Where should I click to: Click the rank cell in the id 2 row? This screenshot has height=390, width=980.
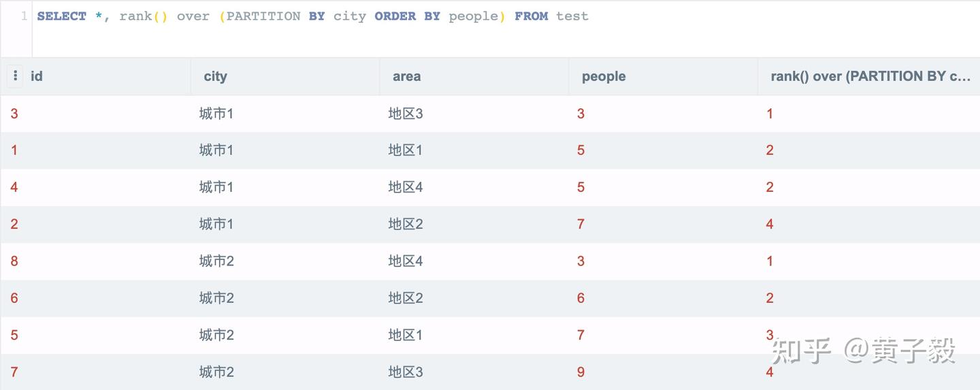pos(770,225)
